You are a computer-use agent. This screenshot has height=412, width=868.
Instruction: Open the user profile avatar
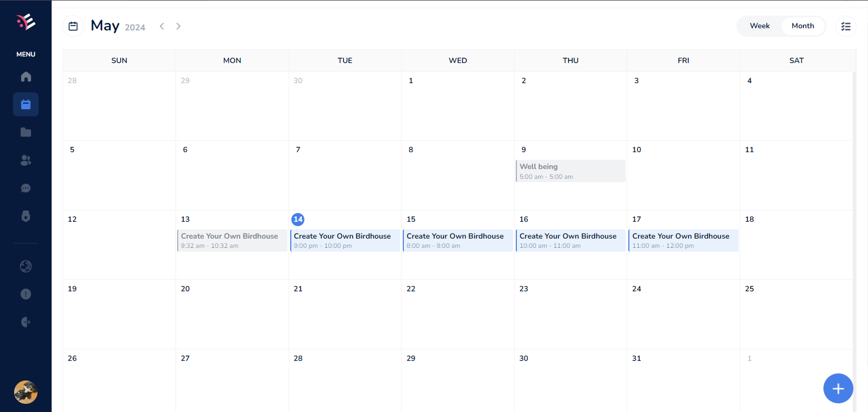(x=26, y=392)
